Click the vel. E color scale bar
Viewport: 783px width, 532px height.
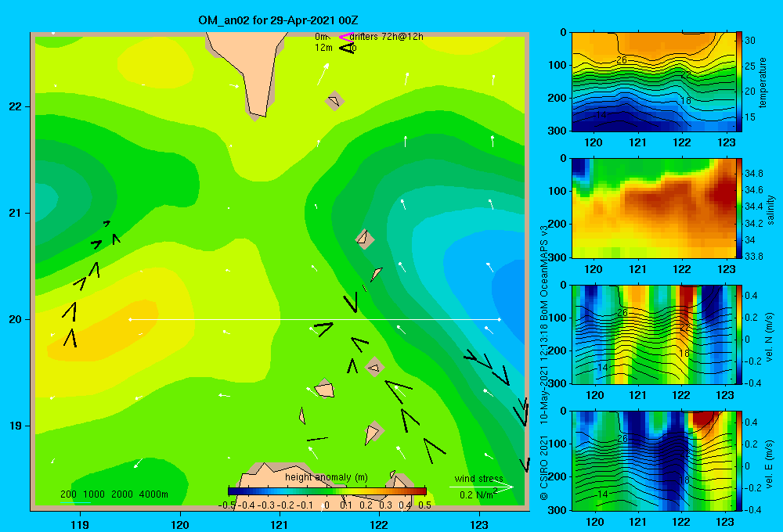[x=738, y=461]
